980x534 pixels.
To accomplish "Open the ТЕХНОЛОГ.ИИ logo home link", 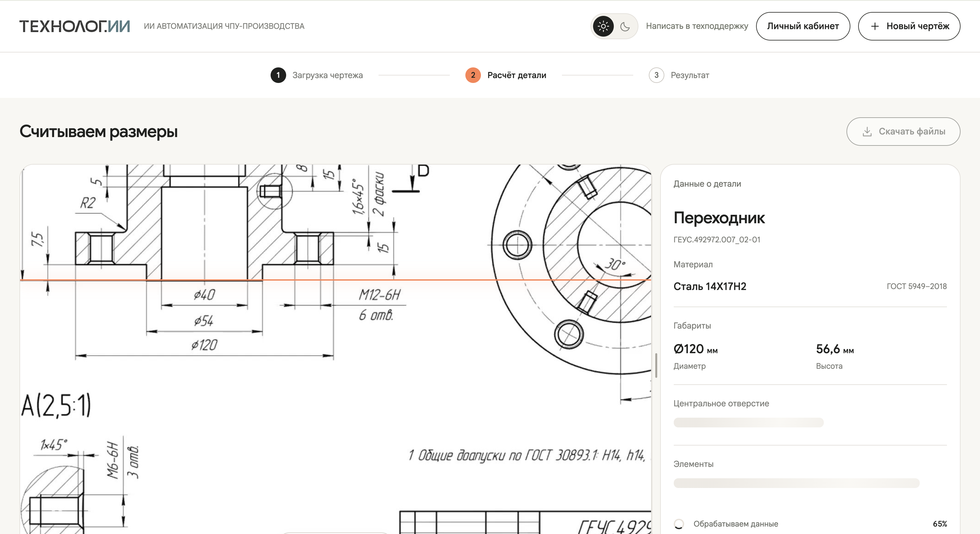I will point(75,26).
